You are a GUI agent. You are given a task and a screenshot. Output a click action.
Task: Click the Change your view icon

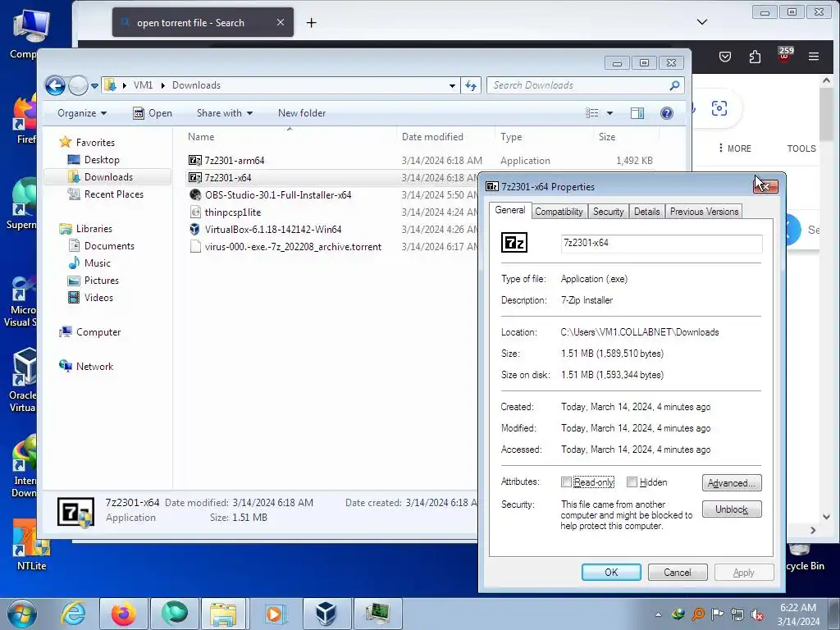pos(592,113)
